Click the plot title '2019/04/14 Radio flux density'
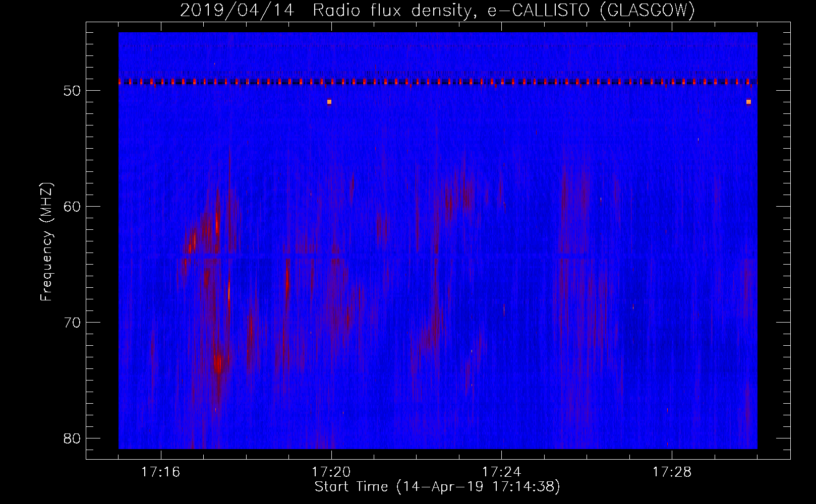 [326, 10]
